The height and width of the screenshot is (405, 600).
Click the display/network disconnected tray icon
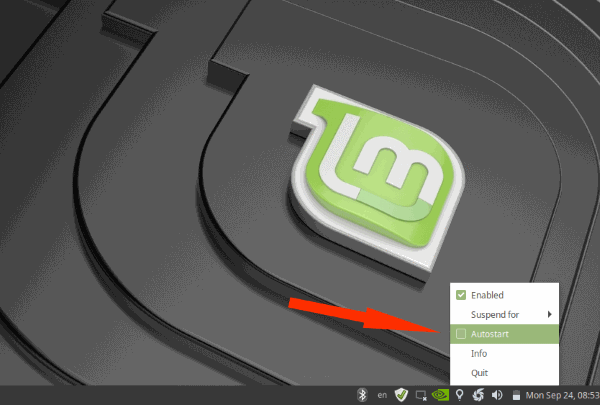click(421, 395)
